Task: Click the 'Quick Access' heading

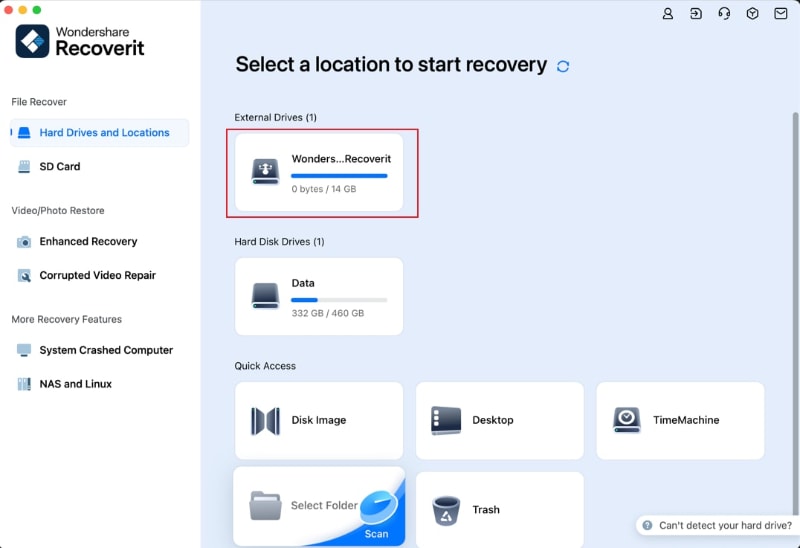Action: (x=265, y=366)
